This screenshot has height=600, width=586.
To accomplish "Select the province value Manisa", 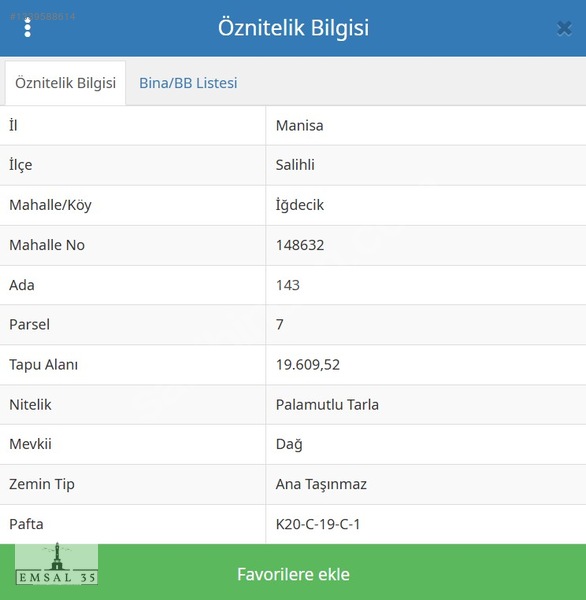I will pos(299,126).
